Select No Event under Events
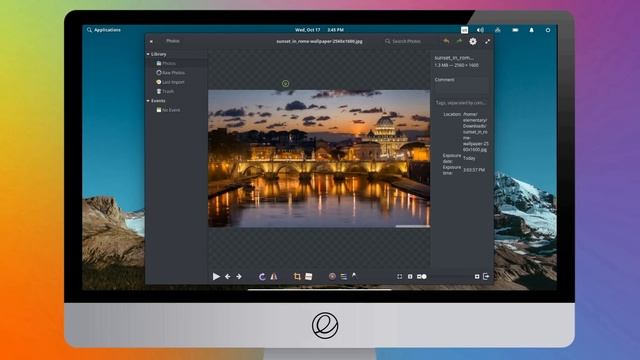The height and width of the screenshot is (360, 640). [x=176, y=110]
